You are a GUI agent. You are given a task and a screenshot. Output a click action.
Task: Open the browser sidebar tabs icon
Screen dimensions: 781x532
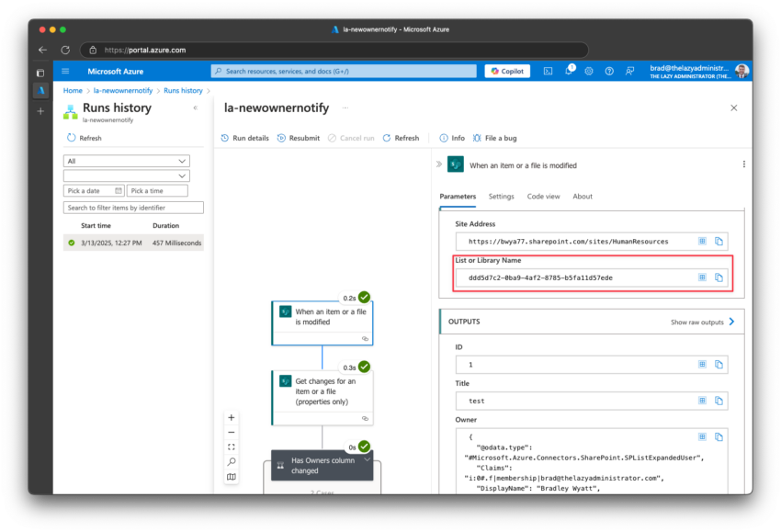(x=40, y=74)
